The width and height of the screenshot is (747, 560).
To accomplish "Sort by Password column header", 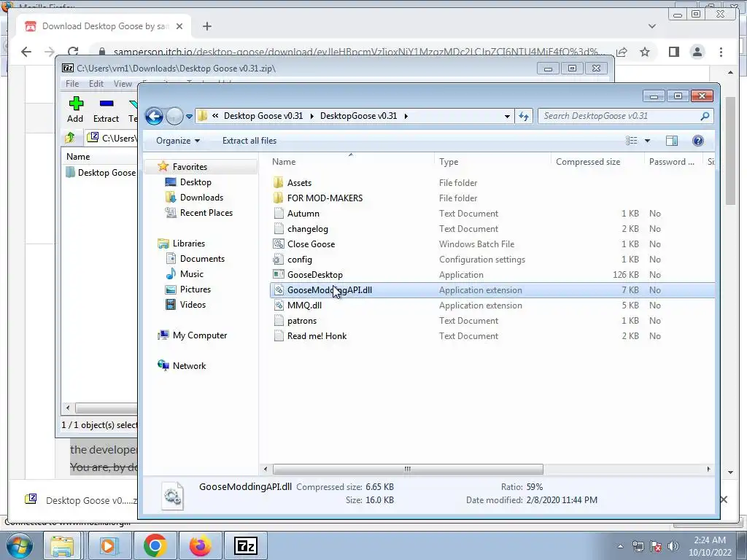I will tap(672, 162).
